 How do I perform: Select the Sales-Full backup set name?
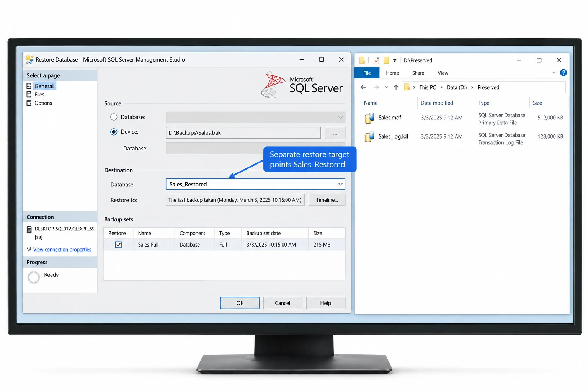(148, 245)
